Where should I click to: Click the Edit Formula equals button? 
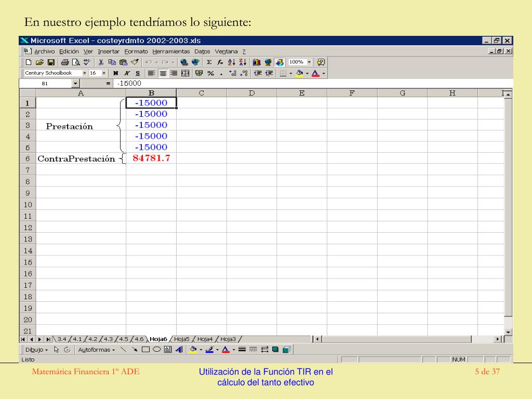(108, 84)
